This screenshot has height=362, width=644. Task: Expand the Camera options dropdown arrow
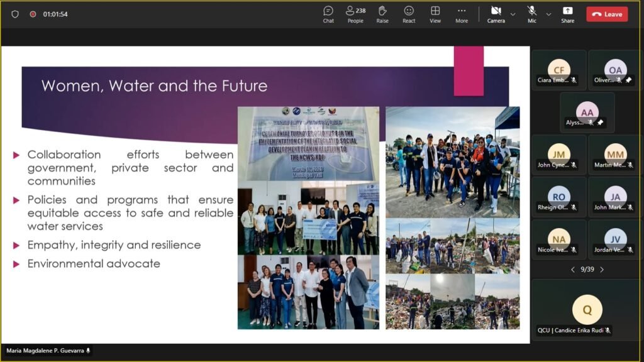(x=513, y=14)
